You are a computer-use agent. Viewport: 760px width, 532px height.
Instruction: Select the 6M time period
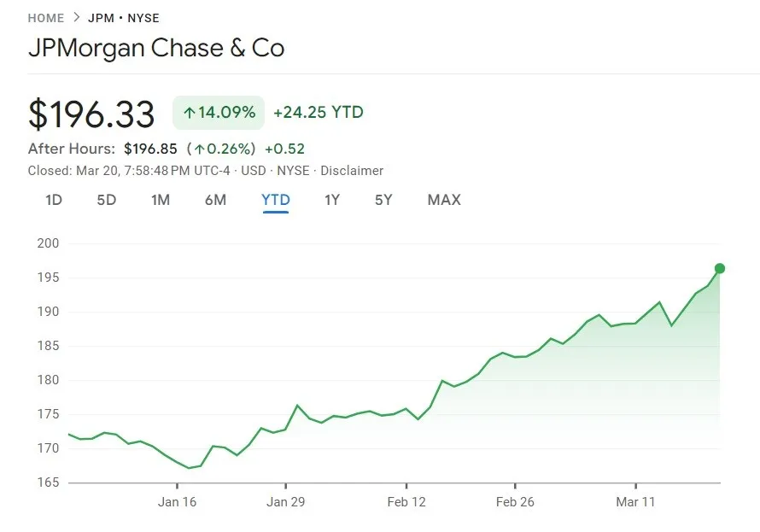tap(215, 200)
